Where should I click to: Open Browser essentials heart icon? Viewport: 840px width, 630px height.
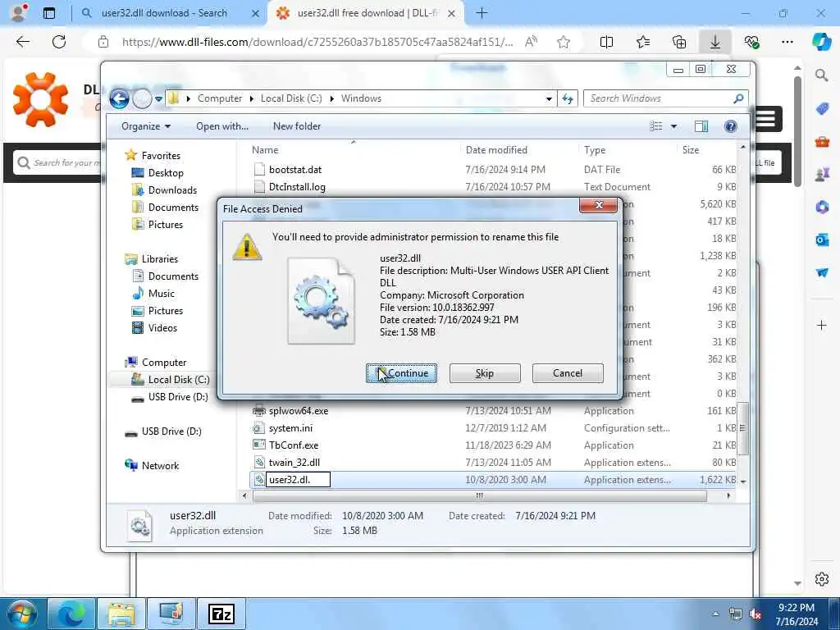tap(751, 42)
